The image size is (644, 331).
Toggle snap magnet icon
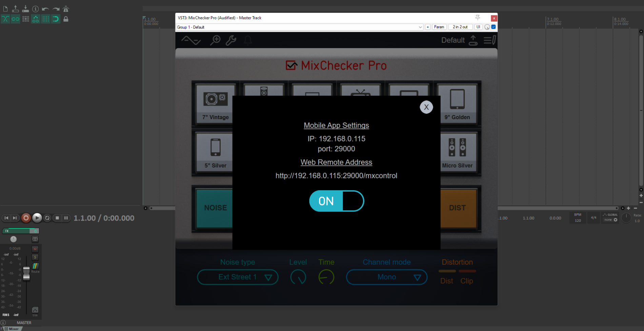pos(56,19)
